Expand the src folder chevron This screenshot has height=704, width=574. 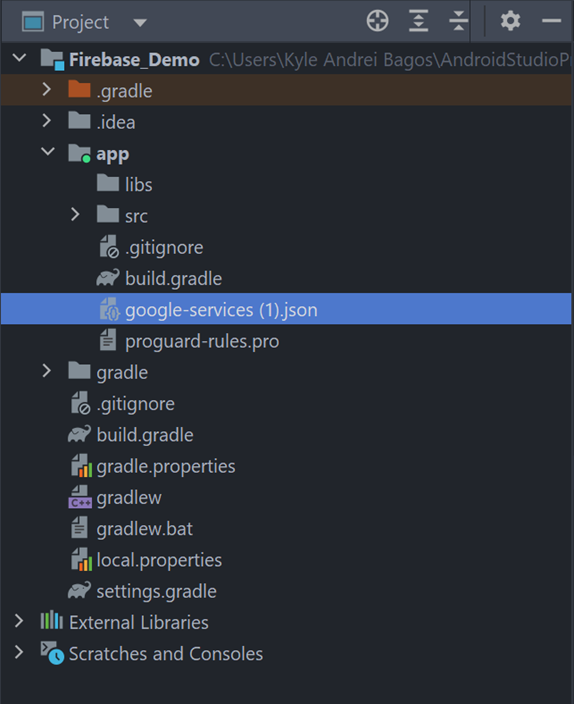75,215
